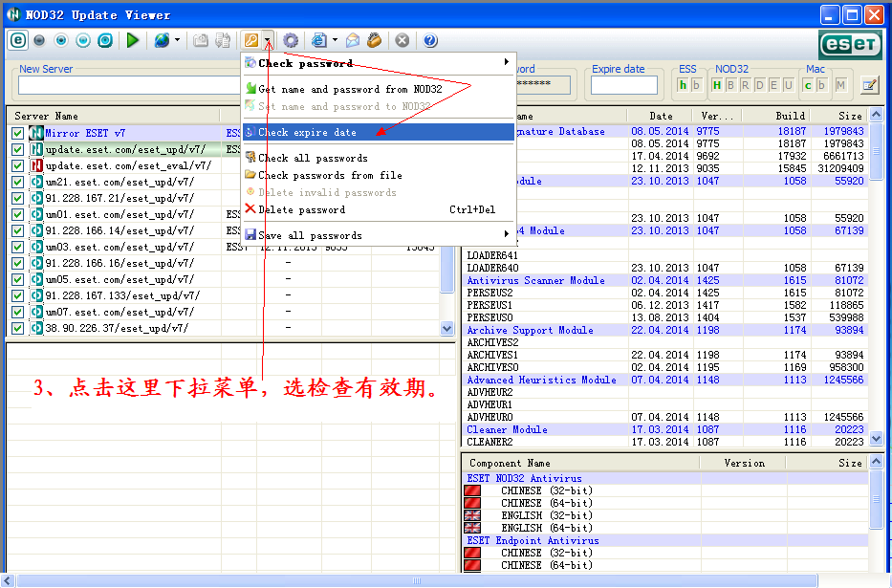Expand the Save all passwords submenu
This screenshot has width=892, height=588.
[379, 235]
